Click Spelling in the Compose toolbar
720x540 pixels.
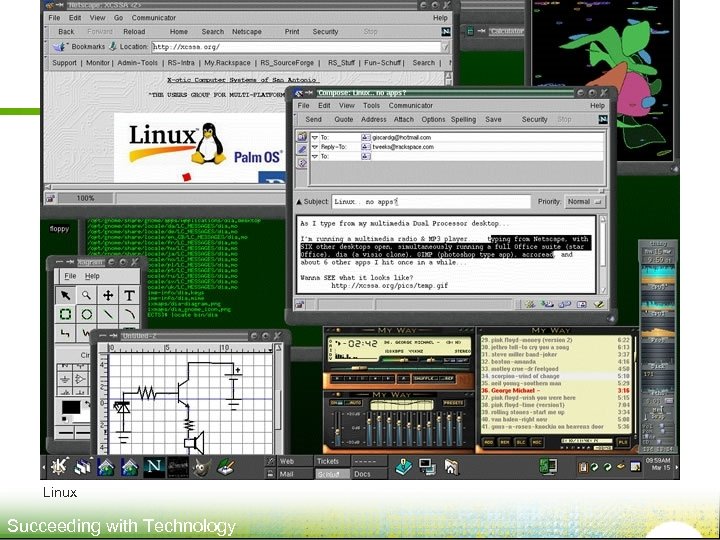[463, 119]
